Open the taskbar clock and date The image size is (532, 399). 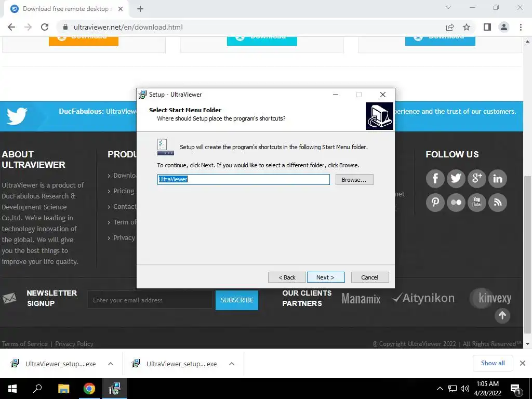click(487, 389)
